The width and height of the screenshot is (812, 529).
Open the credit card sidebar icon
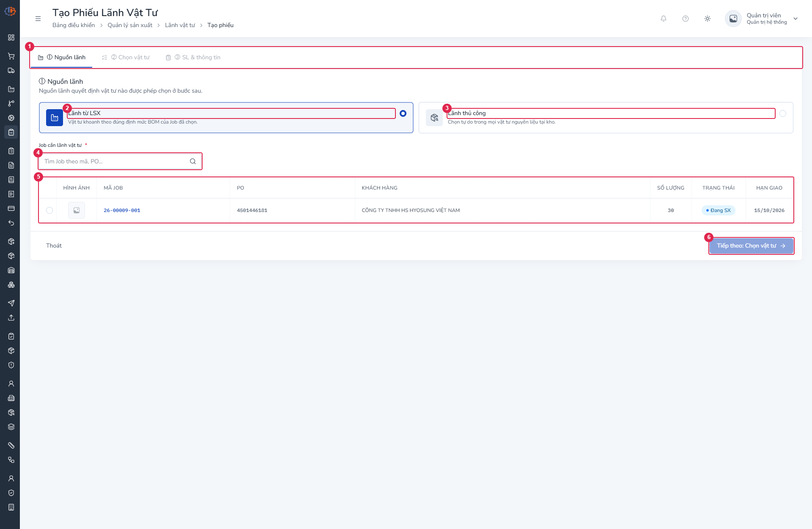[11, 209]
